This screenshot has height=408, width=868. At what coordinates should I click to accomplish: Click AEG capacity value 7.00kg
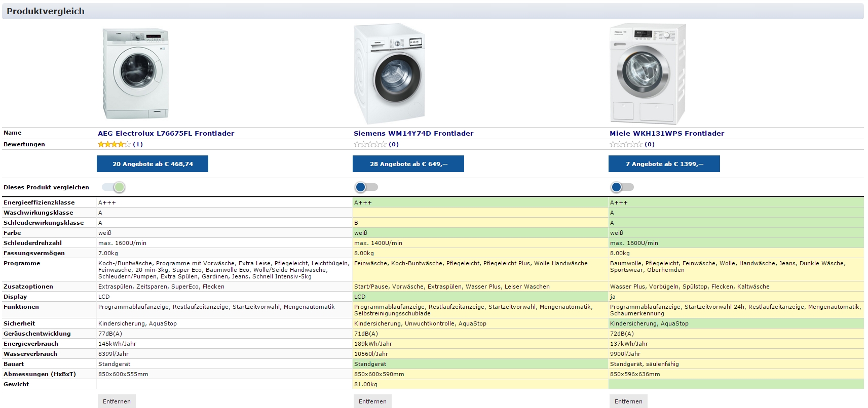[x=108, y=253]
